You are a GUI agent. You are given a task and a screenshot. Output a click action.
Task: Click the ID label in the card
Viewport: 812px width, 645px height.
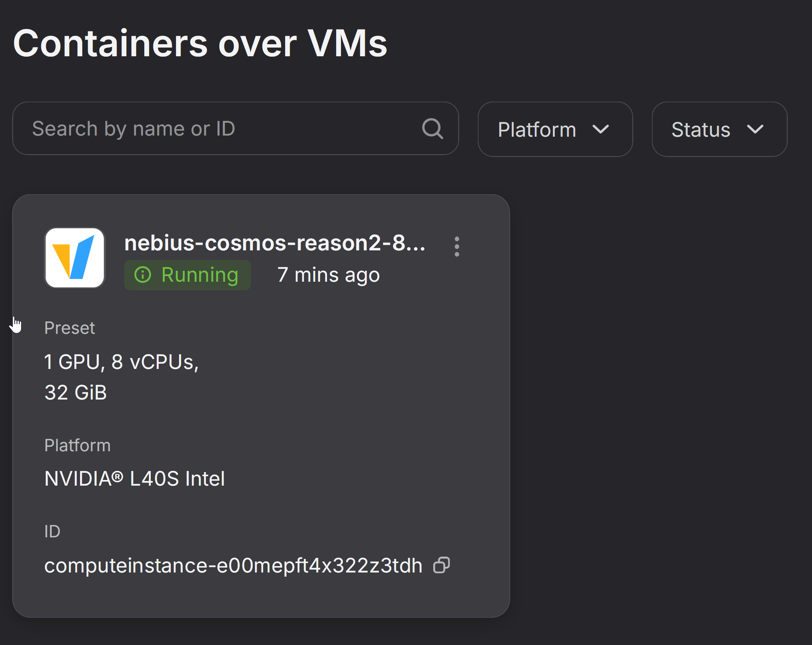(x=52, y=531)
